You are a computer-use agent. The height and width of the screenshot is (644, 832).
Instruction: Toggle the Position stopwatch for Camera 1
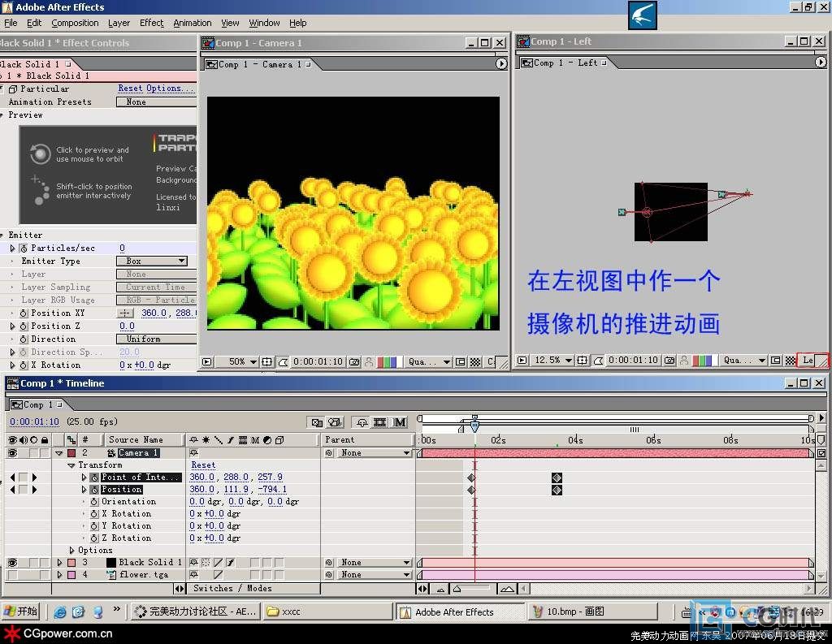(94, 490)
